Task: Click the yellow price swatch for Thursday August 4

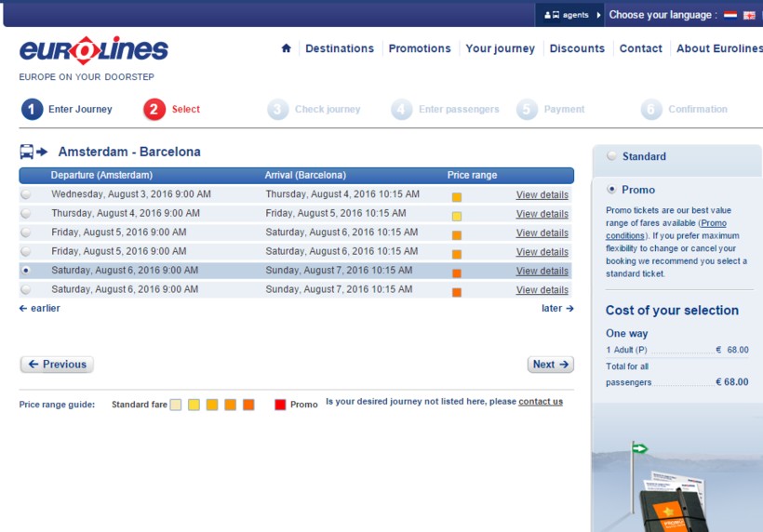Action: pyautogui.click(x=457, y=216)
